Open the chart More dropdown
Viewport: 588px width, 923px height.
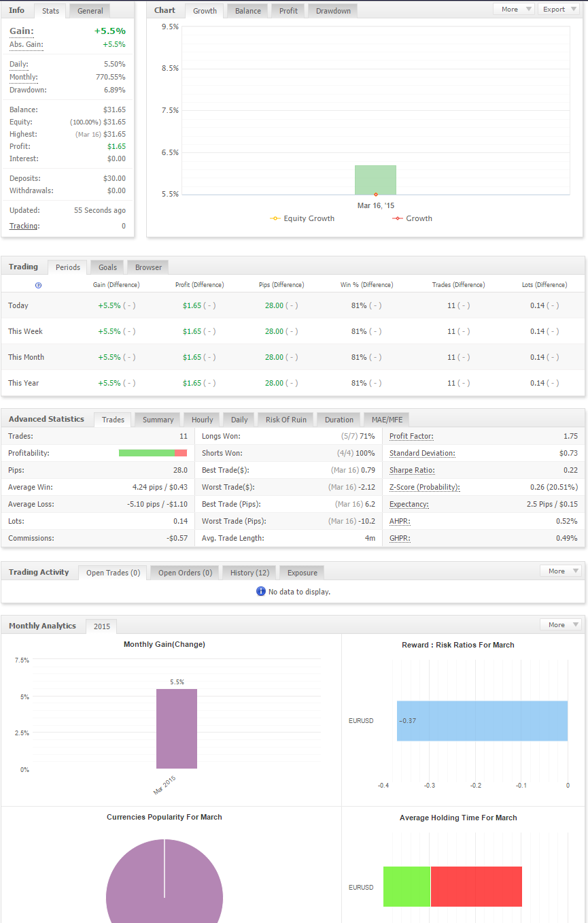513,10
